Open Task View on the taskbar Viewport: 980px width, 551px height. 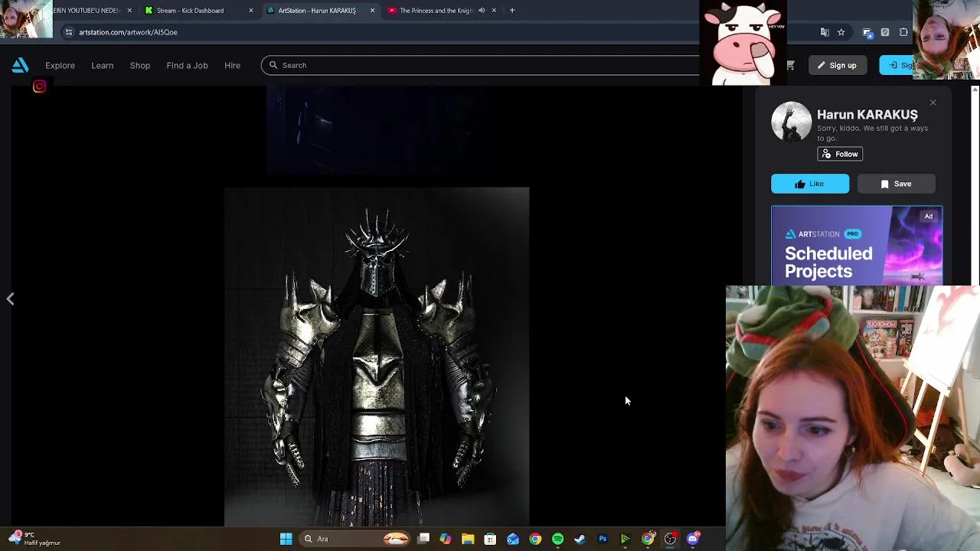pos(423,539)
